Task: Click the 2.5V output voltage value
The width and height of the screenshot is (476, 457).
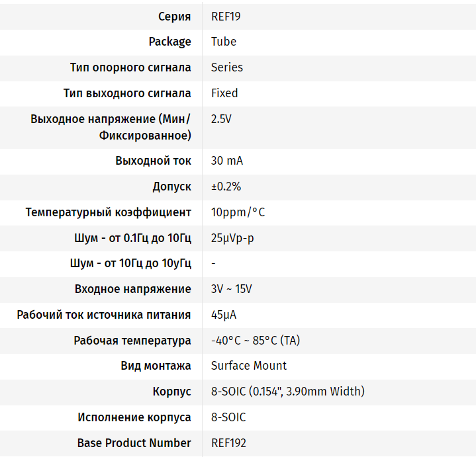Action: pos(221,120)
